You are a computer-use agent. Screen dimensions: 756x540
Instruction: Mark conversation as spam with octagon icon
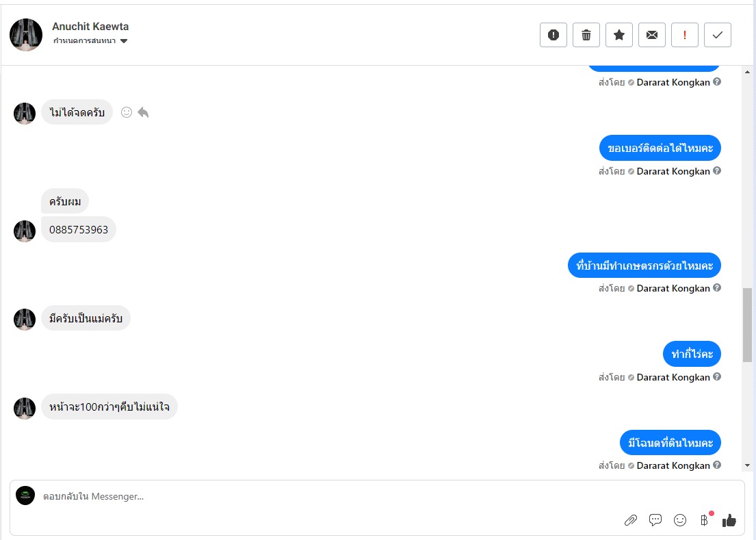pos(553,35)
